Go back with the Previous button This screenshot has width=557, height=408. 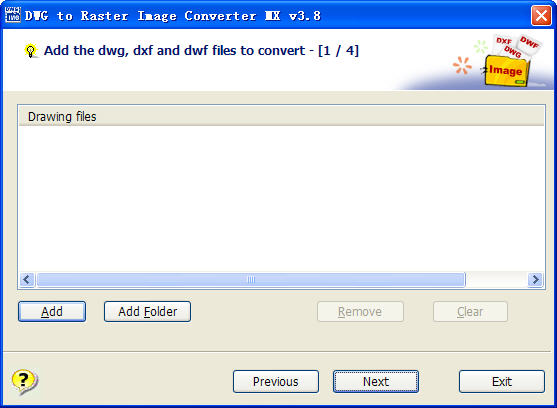(276, 381)
